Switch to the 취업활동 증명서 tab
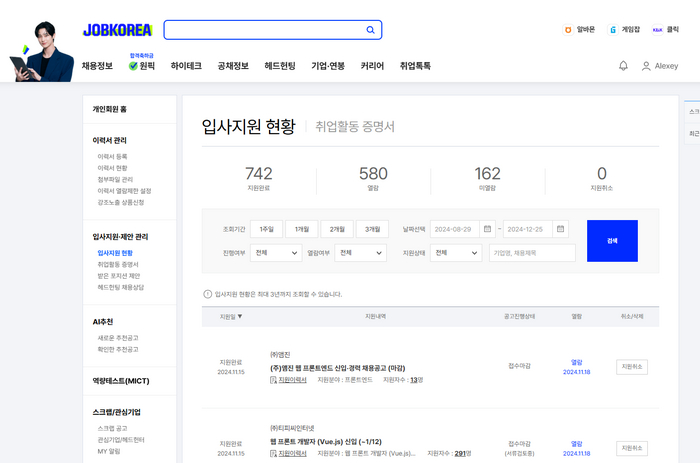 [355, 126]
